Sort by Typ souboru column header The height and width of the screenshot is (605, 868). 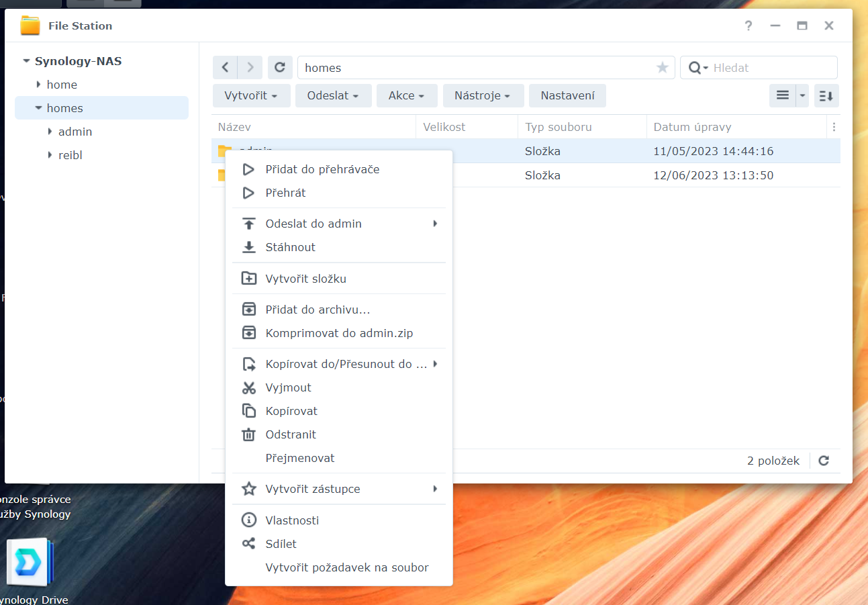[x=582, y=127]
